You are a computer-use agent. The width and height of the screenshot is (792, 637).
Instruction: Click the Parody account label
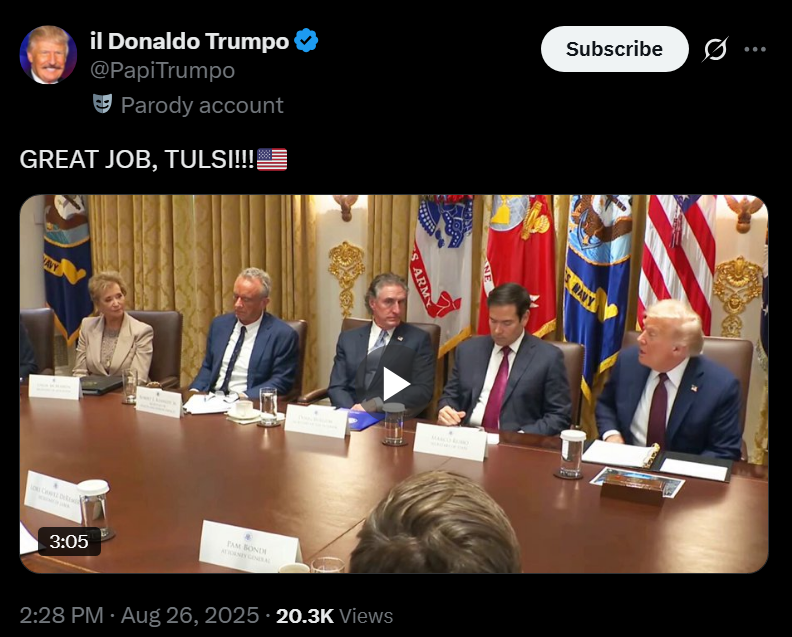pyautogui.click(x=202, y=105)
